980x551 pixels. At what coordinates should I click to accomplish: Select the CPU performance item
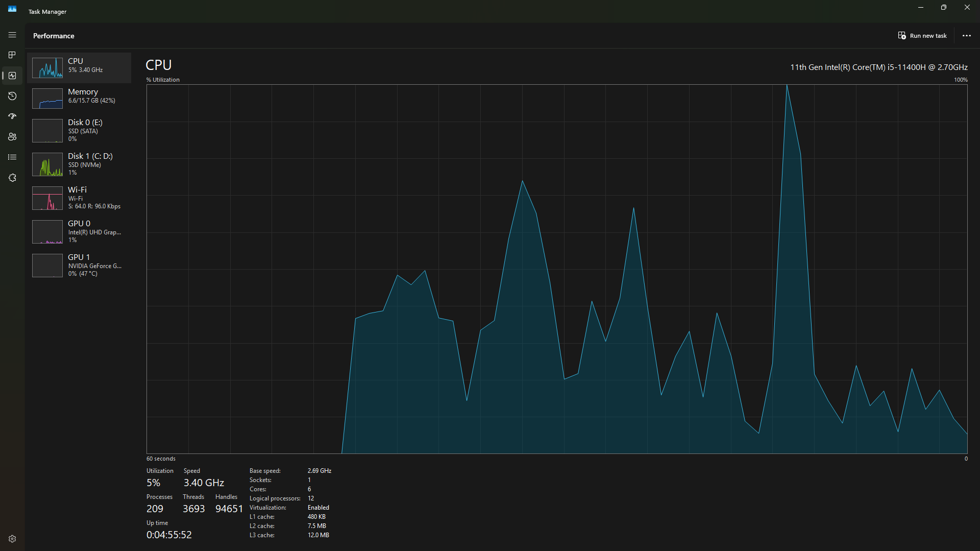tap(79, 67)
